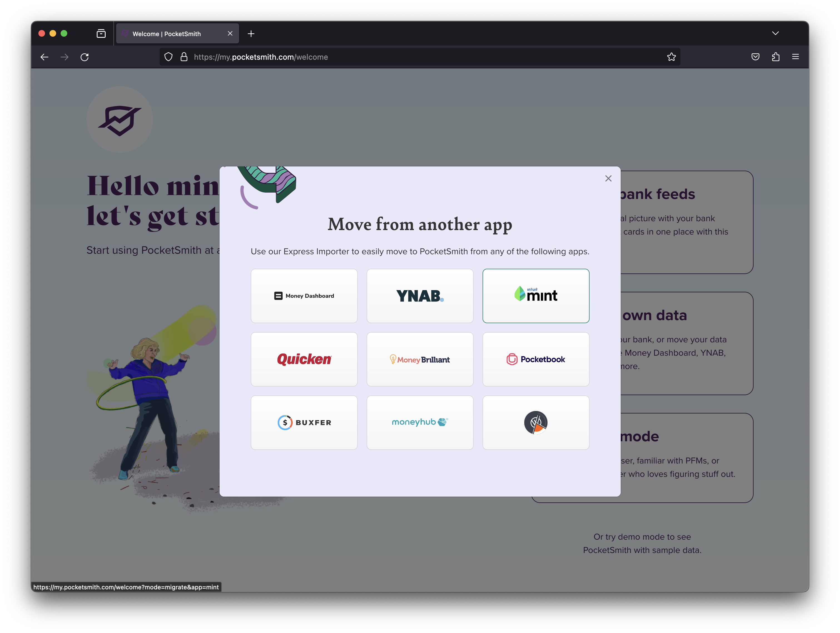This screenshot has height=633, width=840.
Task: Click the new tab plus button
Action: click(251, 34)
